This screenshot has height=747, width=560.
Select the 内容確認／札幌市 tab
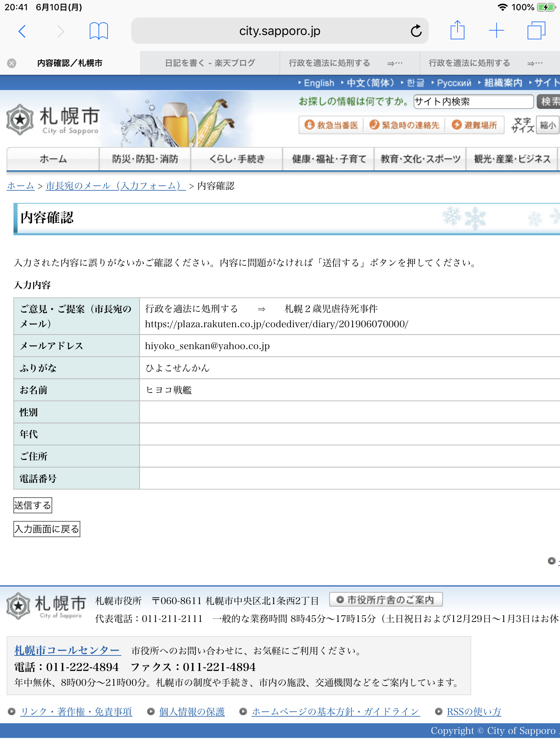pyautogui.click(x=70, y=63)
